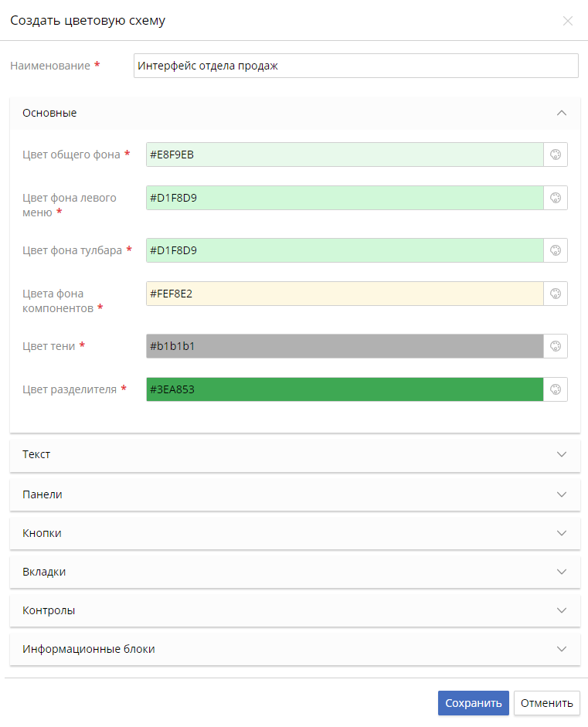Open palette picker for Цвет тени
This screenshot has height=727, width=588.
555,346
